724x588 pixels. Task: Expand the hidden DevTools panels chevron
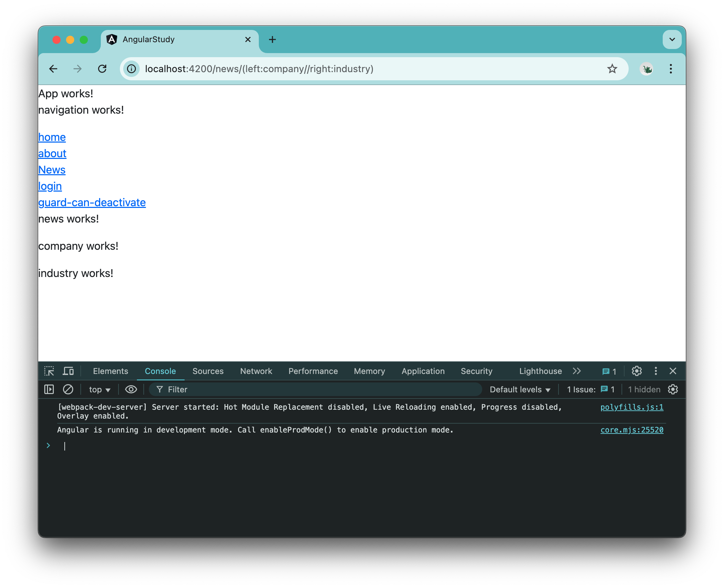pyautogui.click(x=577, y=371)
